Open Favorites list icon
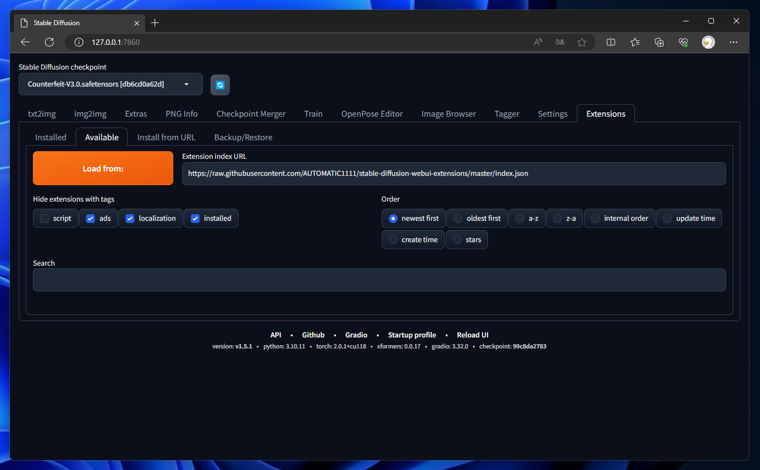The height and width of the screenshot is (470, 760). 635,42
